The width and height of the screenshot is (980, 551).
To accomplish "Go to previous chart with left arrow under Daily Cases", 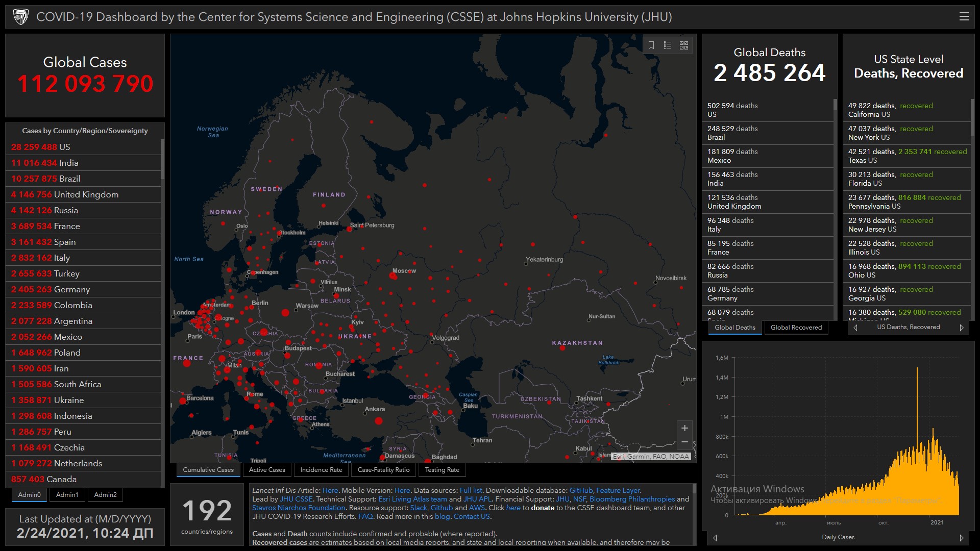I will (x=715, y=538).
